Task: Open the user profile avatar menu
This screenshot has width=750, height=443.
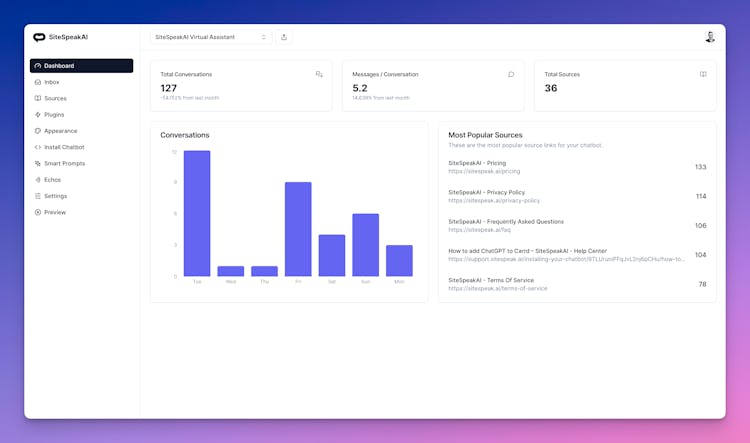Action: pyautogui.click(x=710, y=37)
